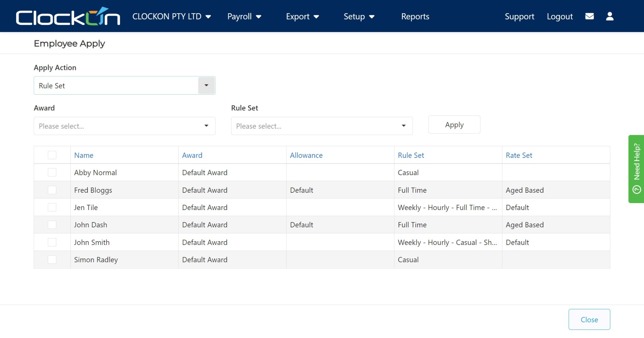Tick the checkbox for John Smith
Image resolution: width=644 pixels, height=338 pixels.
pos(52,242)
